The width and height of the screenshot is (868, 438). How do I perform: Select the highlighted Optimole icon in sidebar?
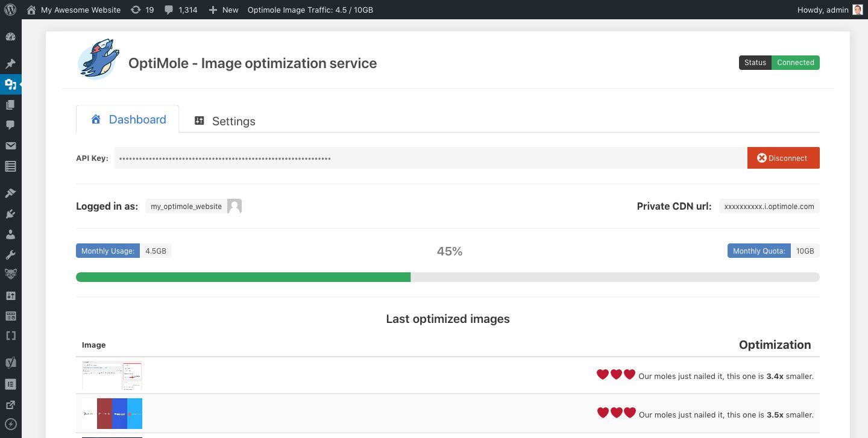(x=10, y=84)
